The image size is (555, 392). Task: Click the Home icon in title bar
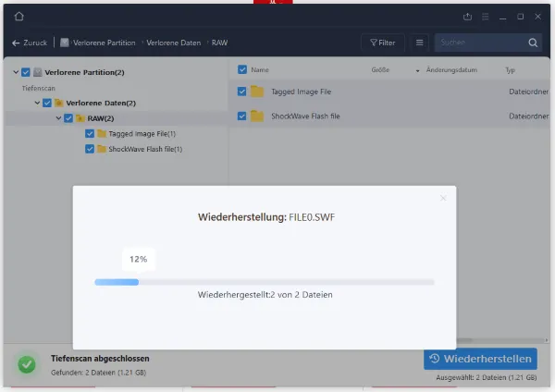coord(19,17)
